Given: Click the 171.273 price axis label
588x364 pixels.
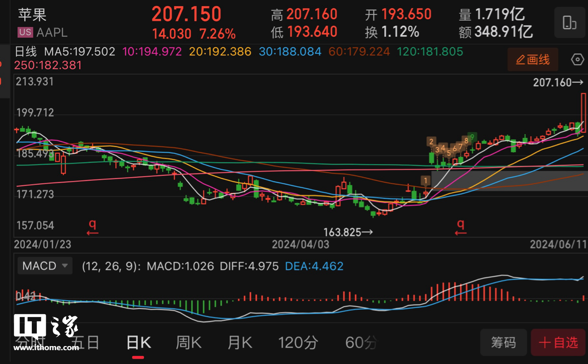Looking at the screenshot, I should 35,194.
